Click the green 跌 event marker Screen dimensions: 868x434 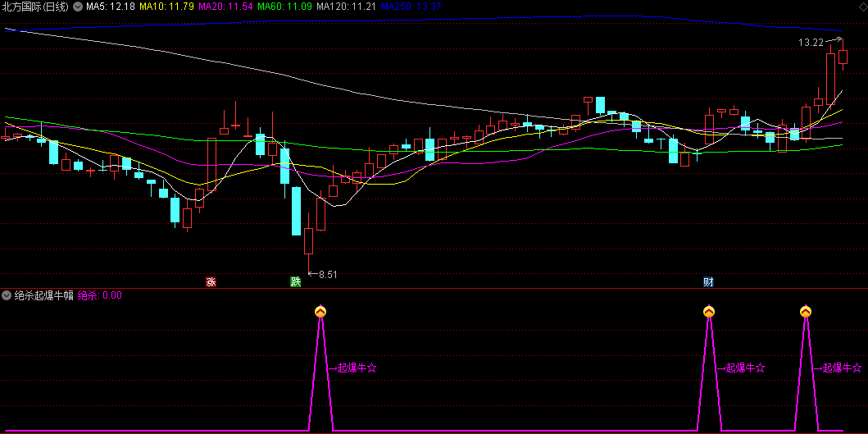click(296, 282)
